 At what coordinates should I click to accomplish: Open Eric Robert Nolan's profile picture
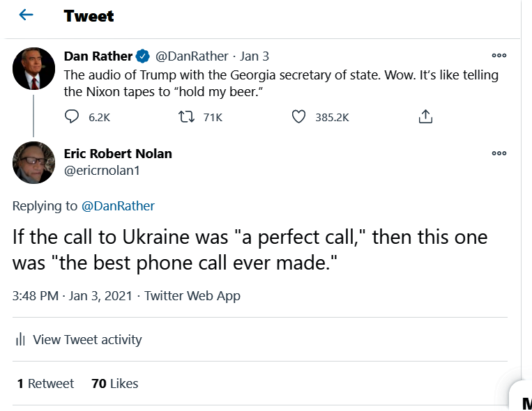(33, 162)
